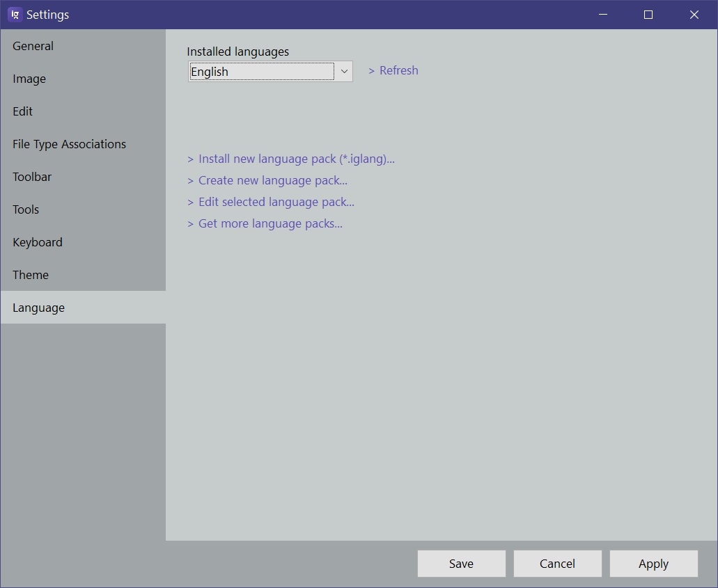Switch to the Keyboard settings tab

click(x=83, y=242)
